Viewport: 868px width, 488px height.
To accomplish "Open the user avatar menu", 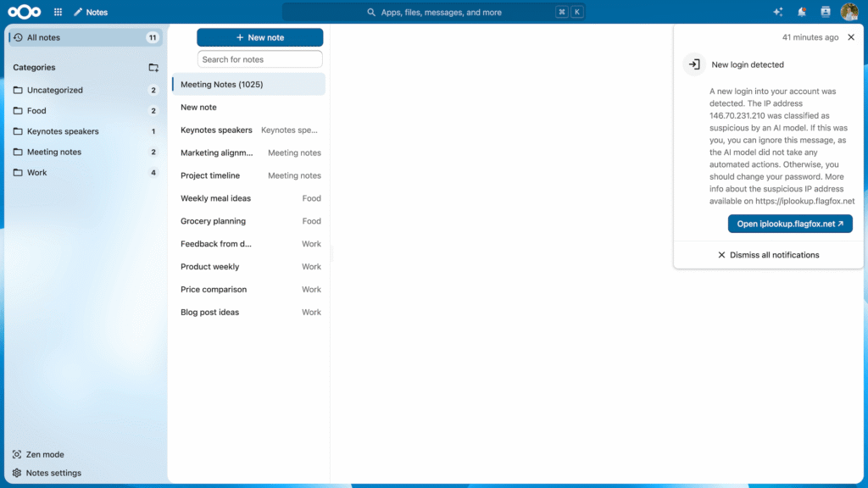I will click(849, 12).
